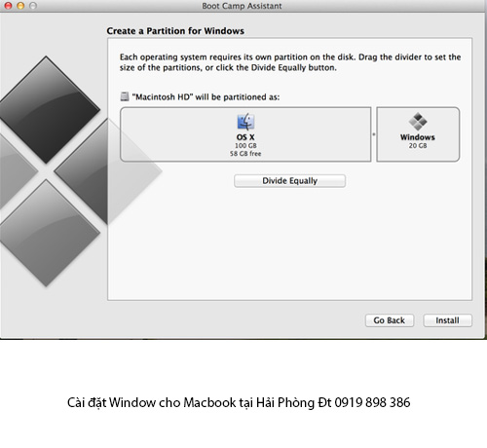The height and width of the screenshot is (448, 487).
Task: Select the Windows partition diamond icon
Action: point(418,122)
